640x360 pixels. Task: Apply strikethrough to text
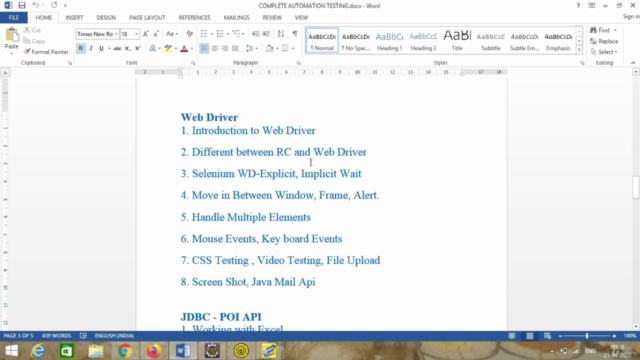coord(118,49)
